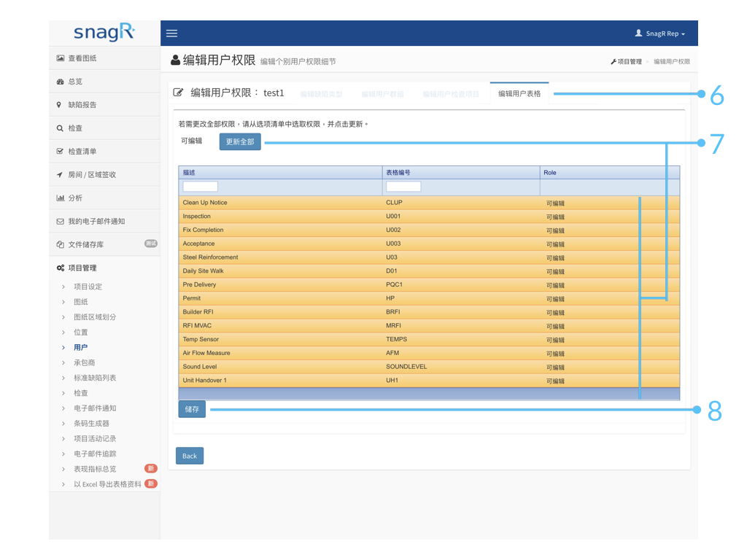Click the Air Flow Measure row description

pyautogui.click(x=206, y=353)
